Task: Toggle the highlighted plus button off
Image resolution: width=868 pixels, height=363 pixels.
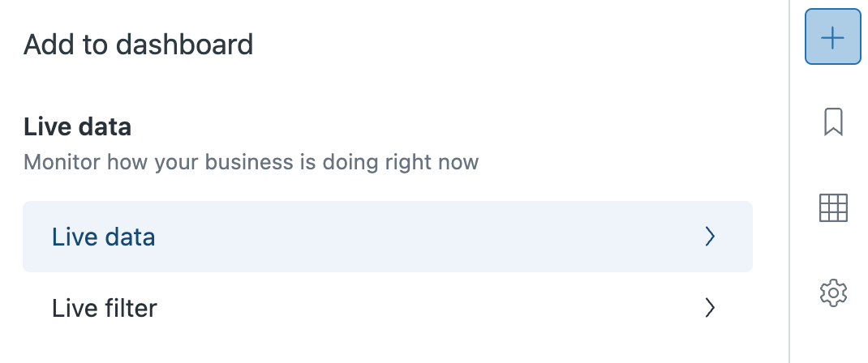Action: click(832, 37)
